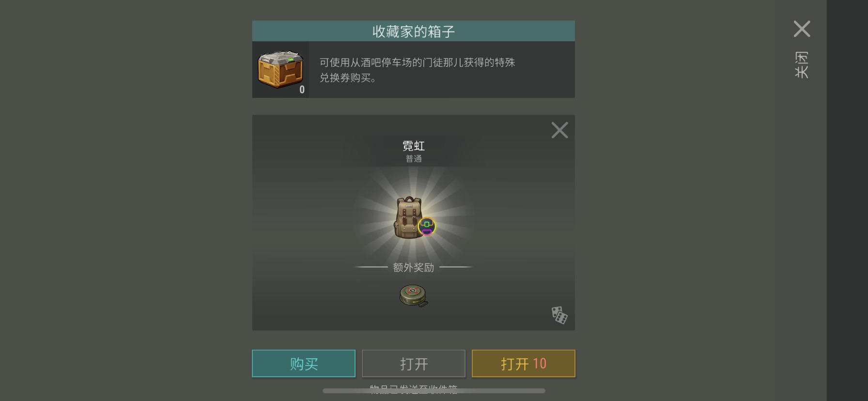The width and height of the screenshot is (868, 401).
Task: Click the yellow 打开 10 button
Action: [x=524, y=363]
